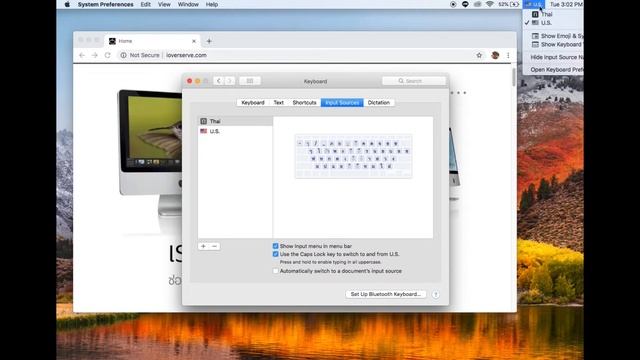The height and width of the screenshot is (360, 640).
Task: Open Chrome three-dot menu
Action: tap(508, 55)
